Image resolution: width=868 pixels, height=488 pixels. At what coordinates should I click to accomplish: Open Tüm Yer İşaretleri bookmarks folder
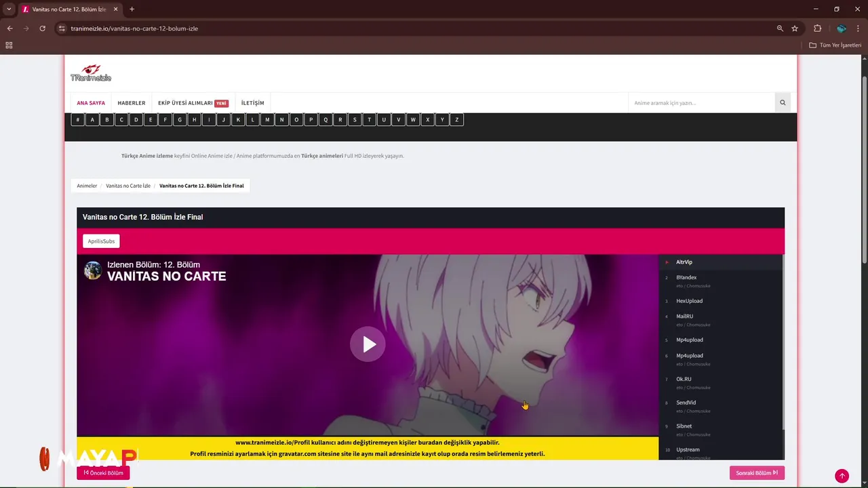click(x=835, y=45)
